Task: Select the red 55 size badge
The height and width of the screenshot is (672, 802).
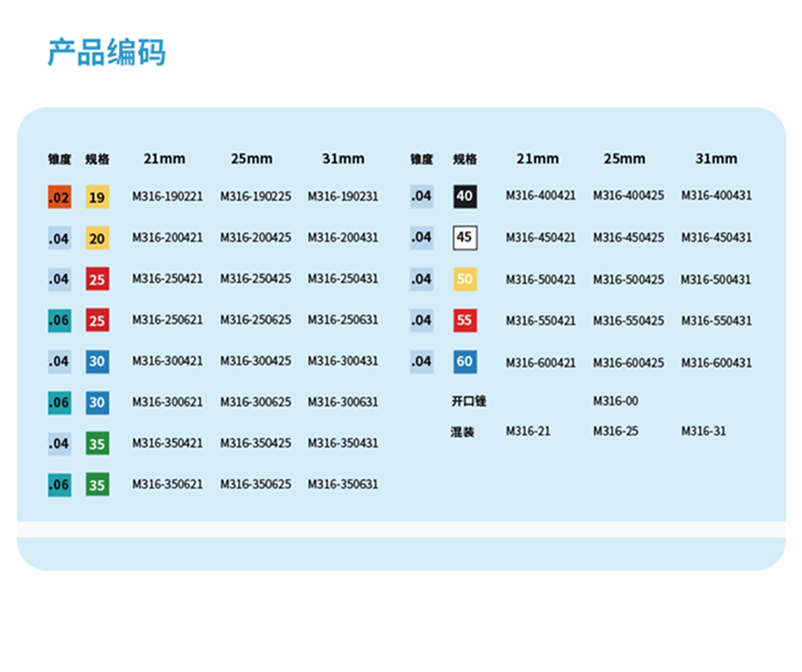Action: (x=464, y=321)
